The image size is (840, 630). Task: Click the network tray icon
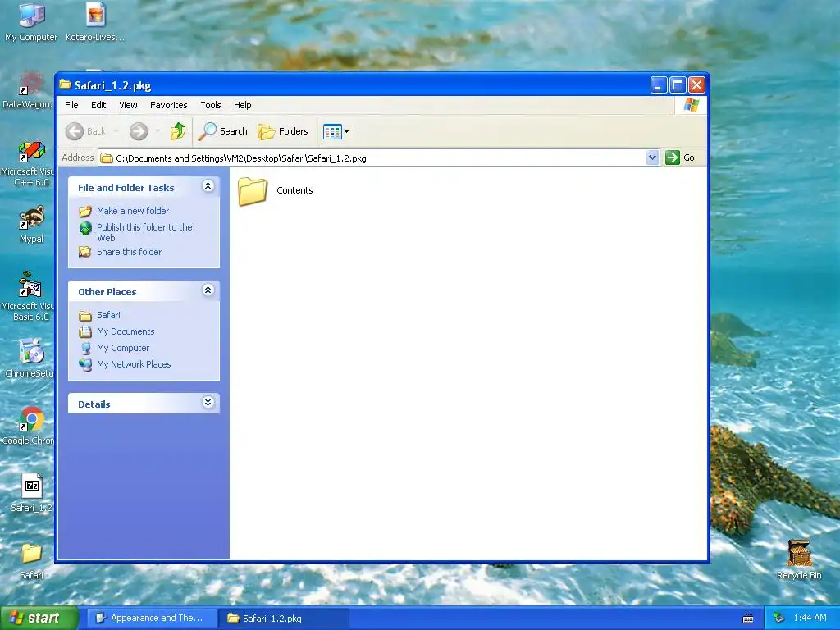pyautogui.click(x=779, y=619)
